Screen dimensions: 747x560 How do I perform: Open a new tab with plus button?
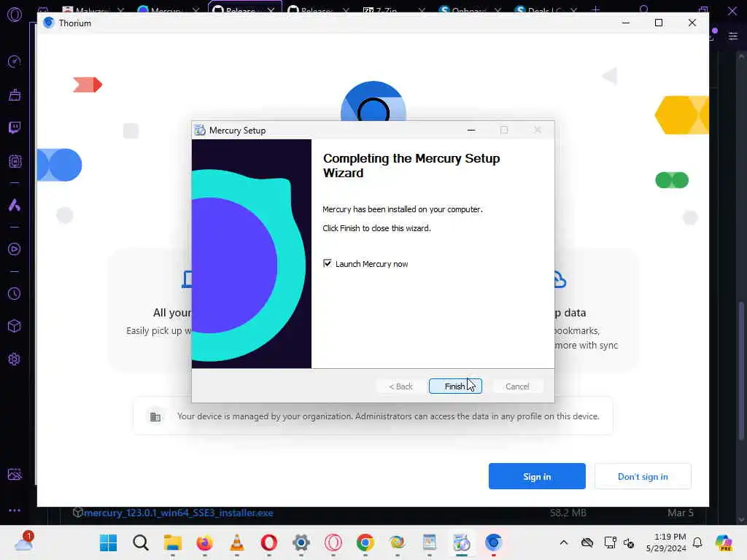(x=595, y=9)
